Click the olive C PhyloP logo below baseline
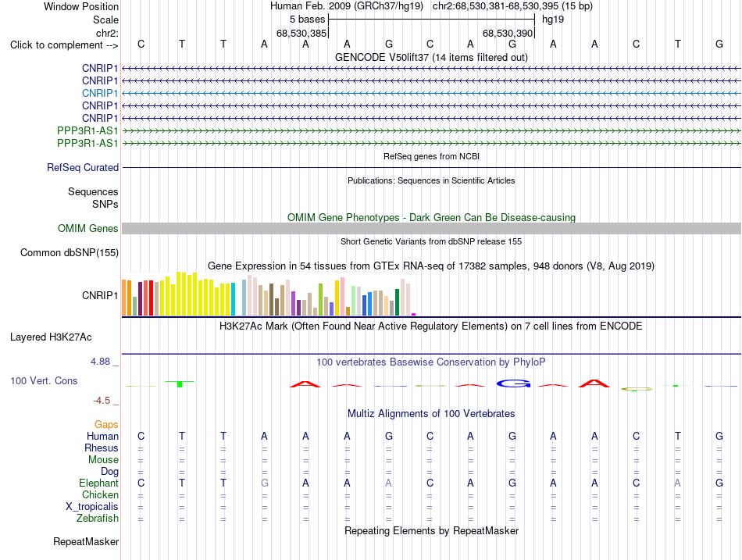Screen dimensions: 742x560 637,389
